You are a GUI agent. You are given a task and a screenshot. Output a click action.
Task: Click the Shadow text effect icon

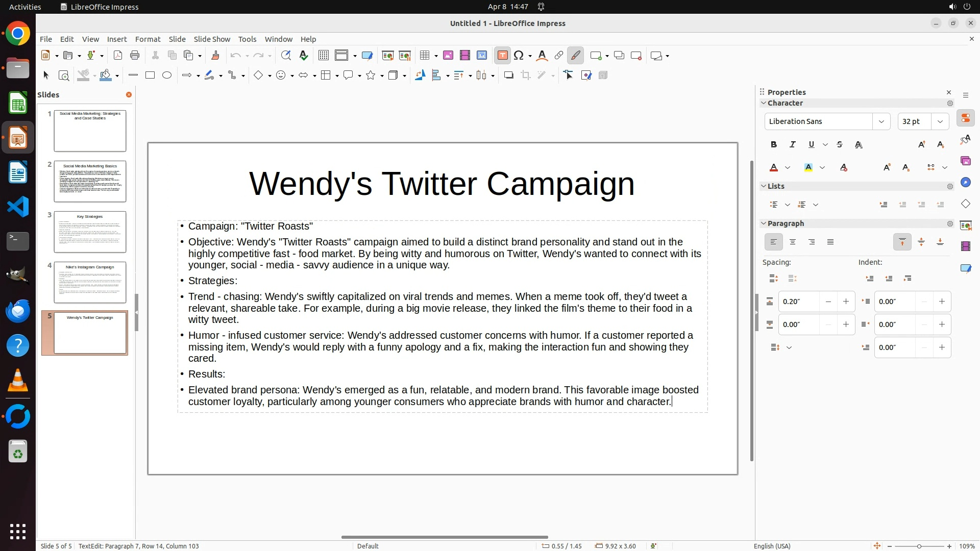click(859, 145)
